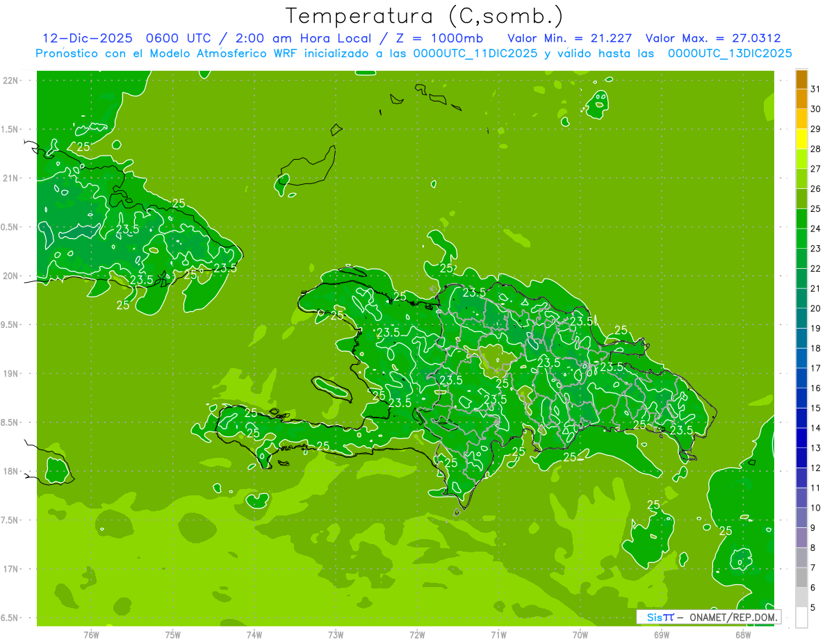This screenshot has width=834, height=644.
Task: Click the valid-until time '0000UTC_13DIC2025'
Action: pos(730,53)
